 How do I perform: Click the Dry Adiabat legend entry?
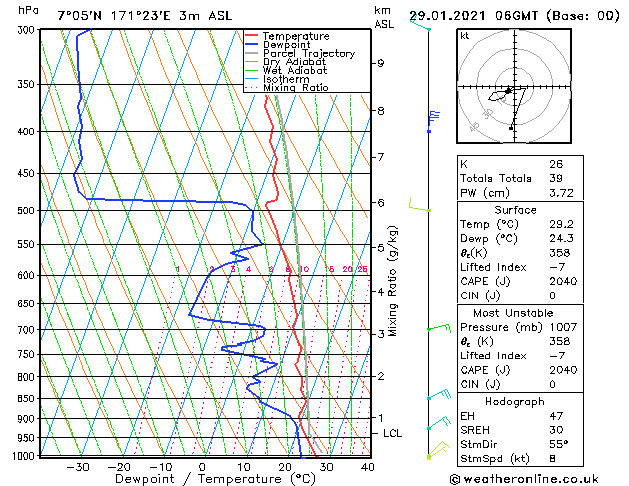(294, 62)
